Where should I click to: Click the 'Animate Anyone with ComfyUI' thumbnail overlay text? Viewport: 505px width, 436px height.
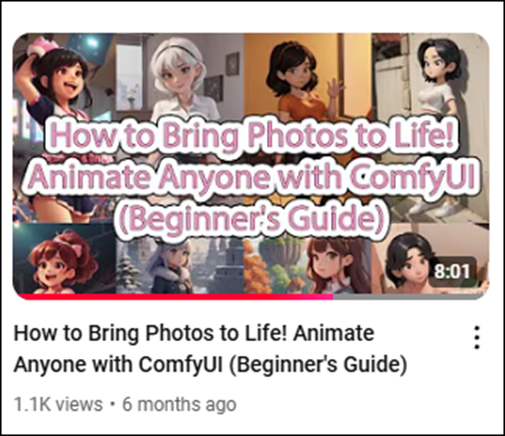(x=252, y=176)
